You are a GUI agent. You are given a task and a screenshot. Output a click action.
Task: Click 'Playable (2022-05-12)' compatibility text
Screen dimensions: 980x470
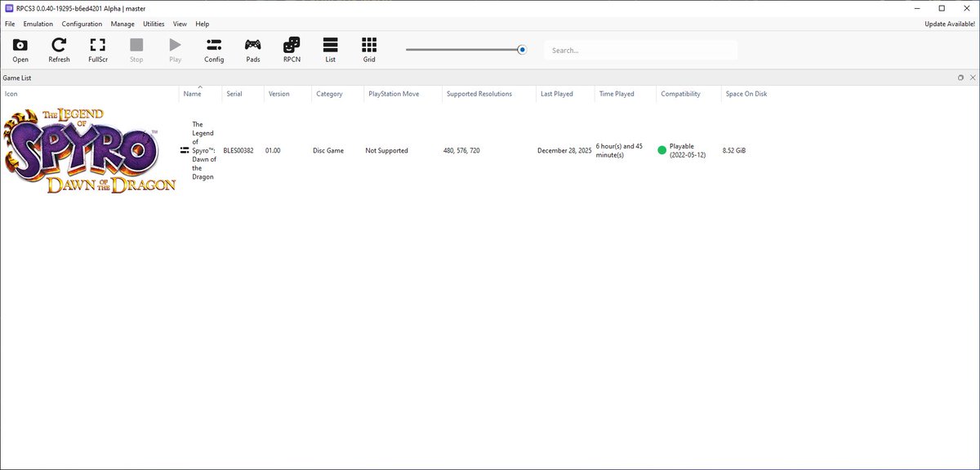(x=687, y=151)
